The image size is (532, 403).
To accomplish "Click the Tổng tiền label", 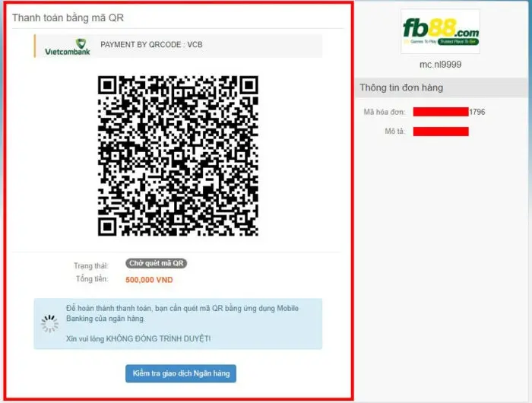I will (x=92, y=279).
